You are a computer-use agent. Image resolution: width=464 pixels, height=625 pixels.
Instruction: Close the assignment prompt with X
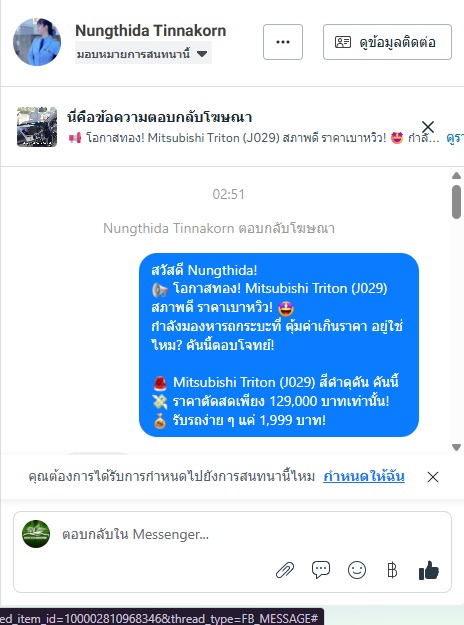[433, 477]
